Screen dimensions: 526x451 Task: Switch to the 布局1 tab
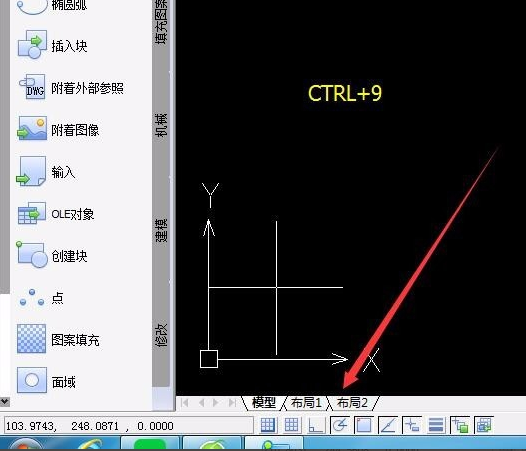306,403
